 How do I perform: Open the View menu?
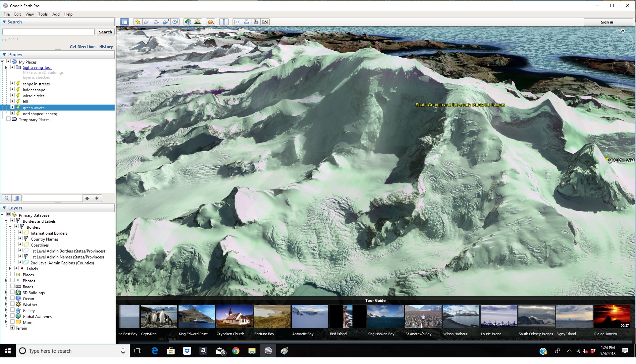click(29, 14)
